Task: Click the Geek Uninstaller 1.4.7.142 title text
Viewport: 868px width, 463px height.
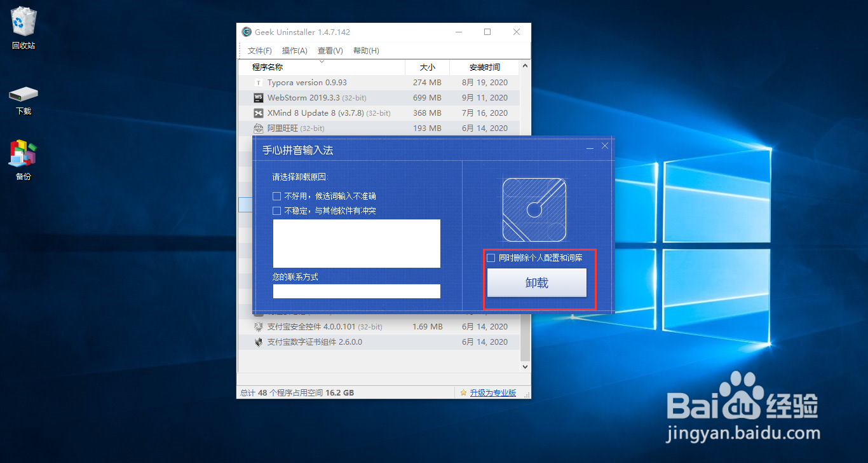Action: (302, 32)
